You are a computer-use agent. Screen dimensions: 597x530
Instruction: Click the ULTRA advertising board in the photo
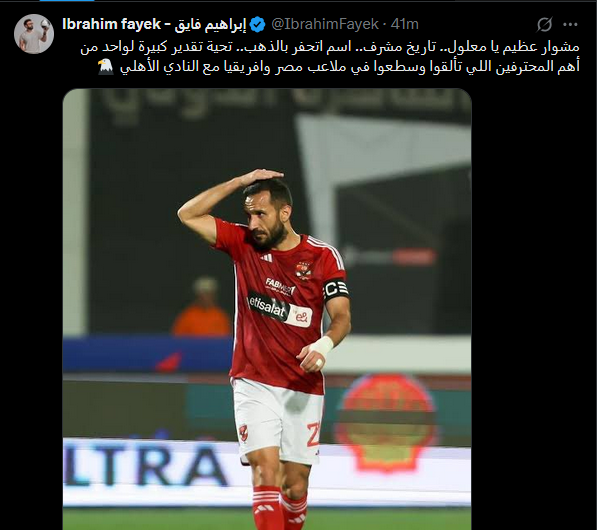(x=146, y=467)
